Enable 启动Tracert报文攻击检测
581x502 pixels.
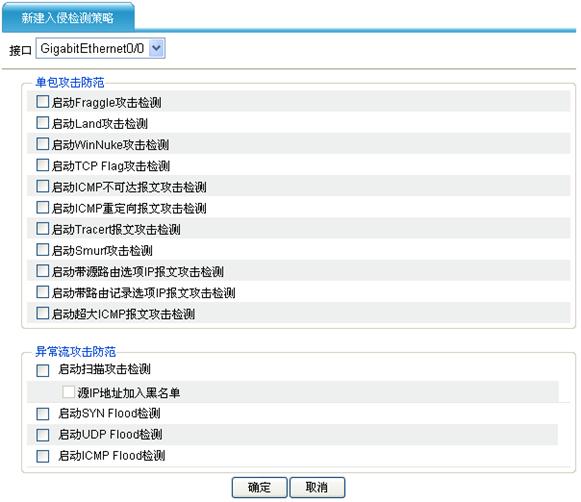[x=43, y=228]
